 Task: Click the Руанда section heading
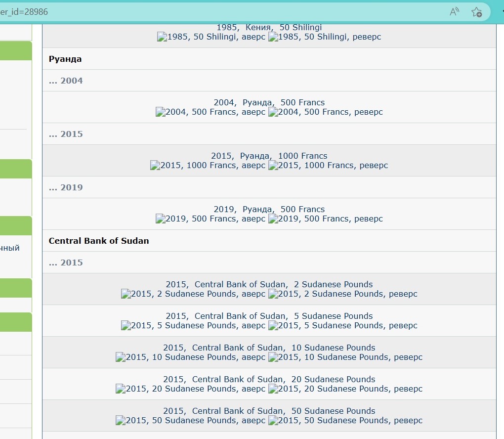[x=65, y=59]
